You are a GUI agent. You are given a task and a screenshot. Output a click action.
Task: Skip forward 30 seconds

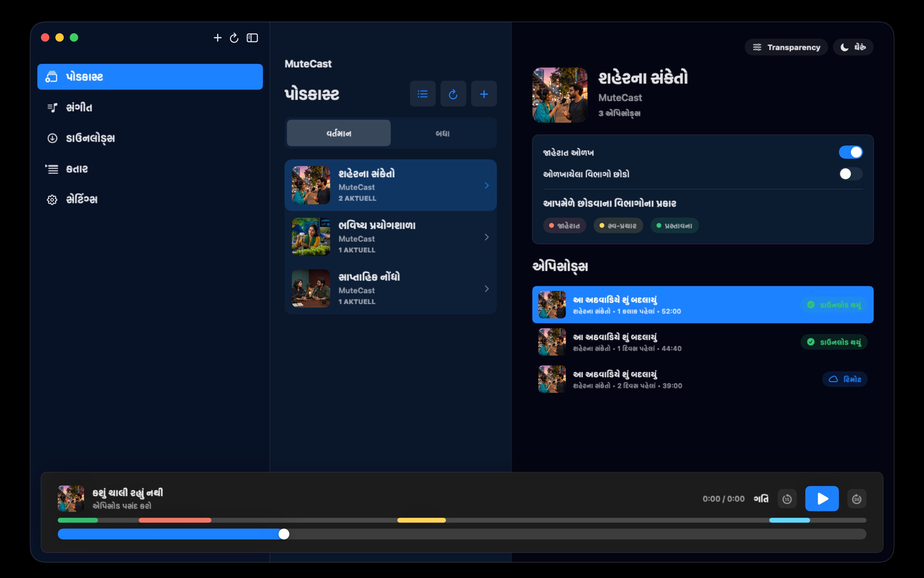pyautogui.click(x=856, y=498)
